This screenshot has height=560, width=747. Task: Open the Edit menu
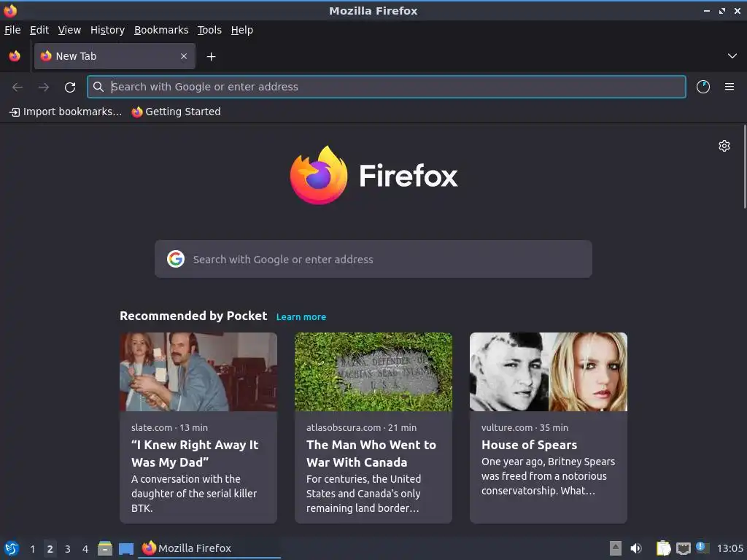coord(39,30)
